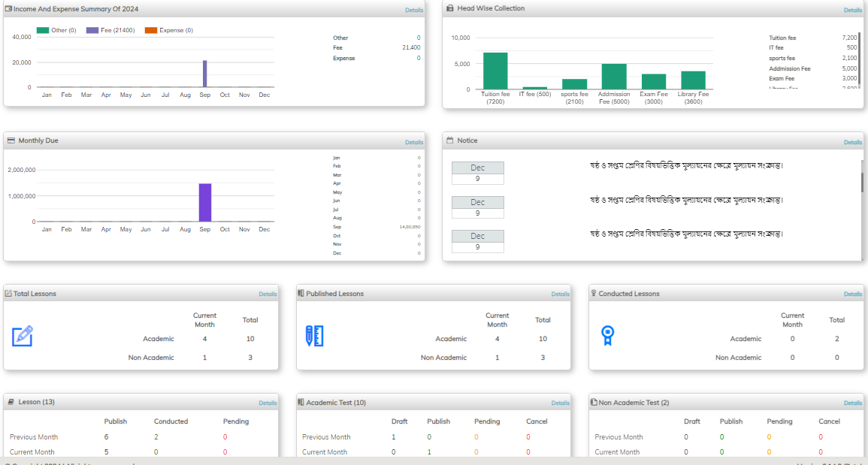Screen dimensions: 868x465
Task: Open the Details link in the Notice panel
Action: click(x=852, y=142)
